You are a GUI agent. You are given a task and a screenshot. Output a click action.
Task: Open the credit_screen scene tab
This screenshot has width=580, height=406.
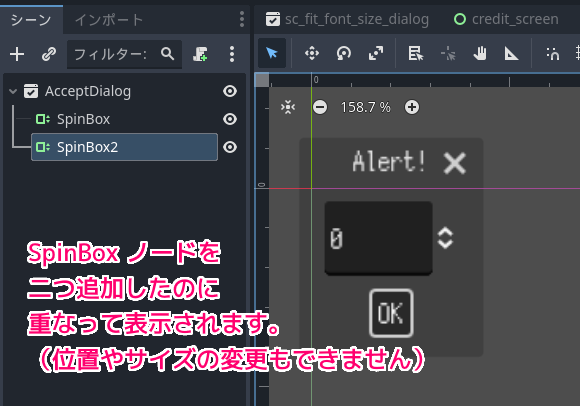tap(506, 19)
